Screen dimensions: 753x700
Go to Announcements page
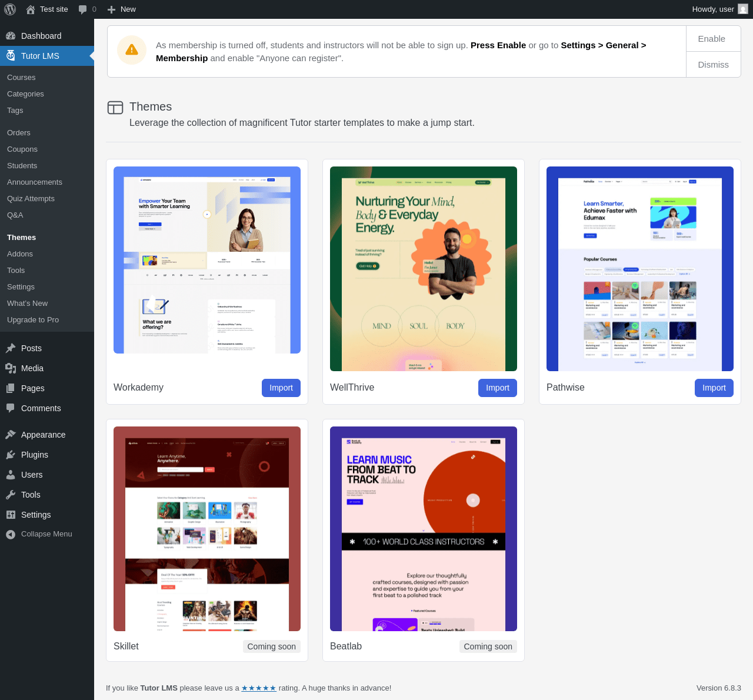coord(35,182)
